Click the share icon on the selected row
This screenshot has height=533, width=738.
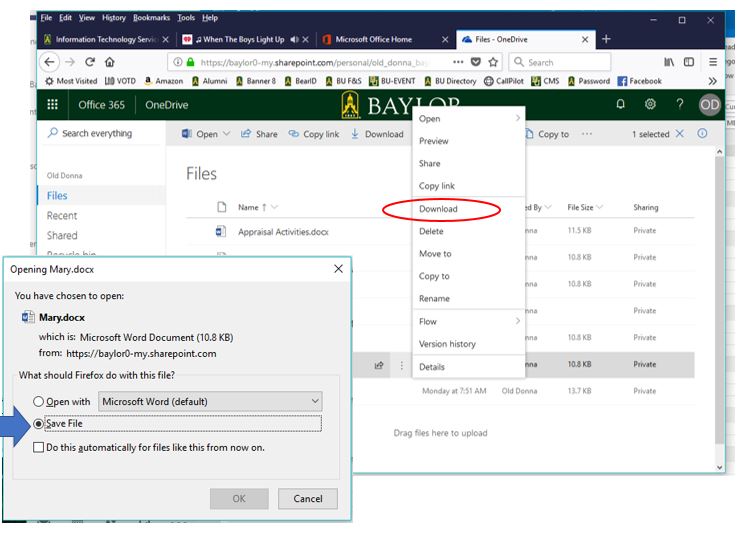pos(379,365)
